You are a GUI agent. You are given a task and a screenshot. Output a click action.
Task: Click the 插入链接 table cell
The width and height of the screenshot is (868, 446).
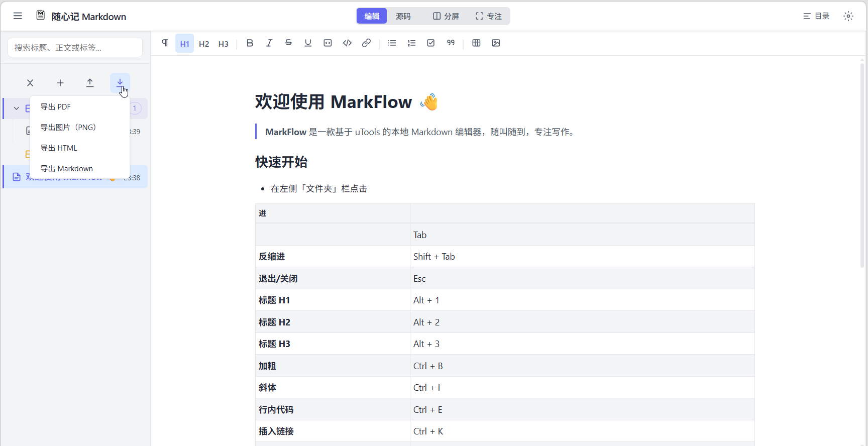(333, 431)
